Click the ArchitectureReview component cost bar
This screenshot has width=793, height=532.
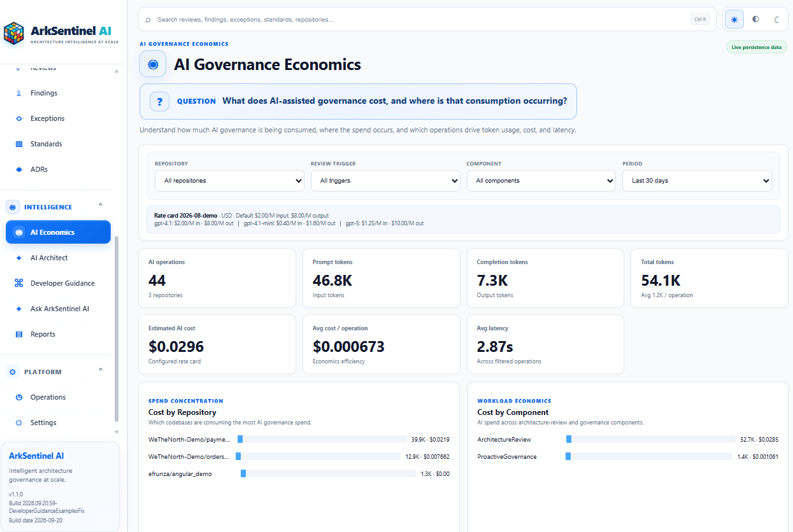point(650,439)
